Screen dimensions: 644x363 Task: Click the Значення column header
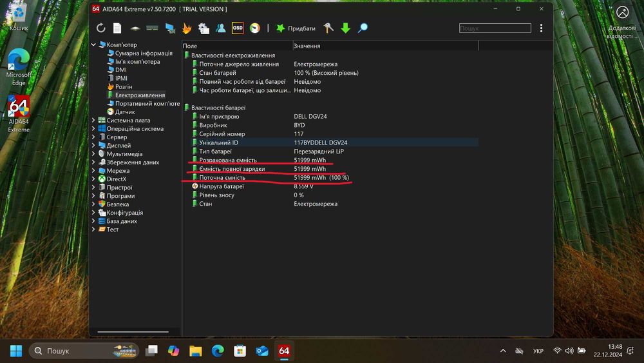click(x=386, y=46)
